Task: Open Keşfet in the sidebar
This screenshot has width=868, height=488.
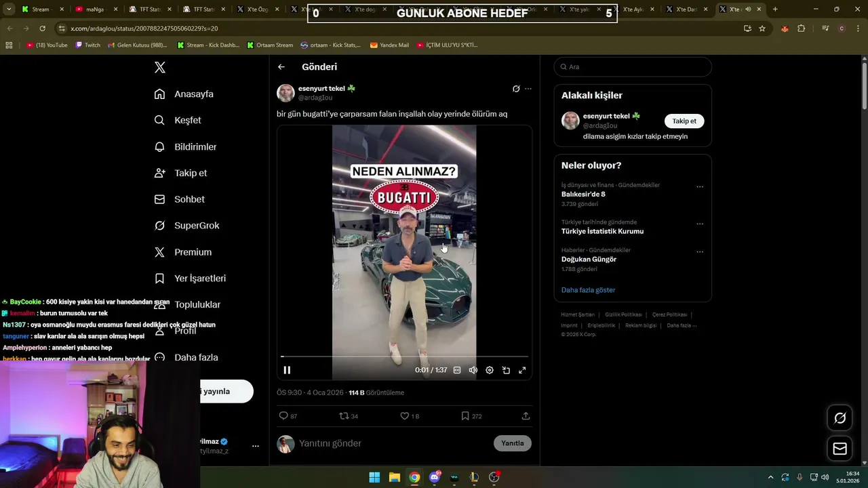Action: click(178, 120)
